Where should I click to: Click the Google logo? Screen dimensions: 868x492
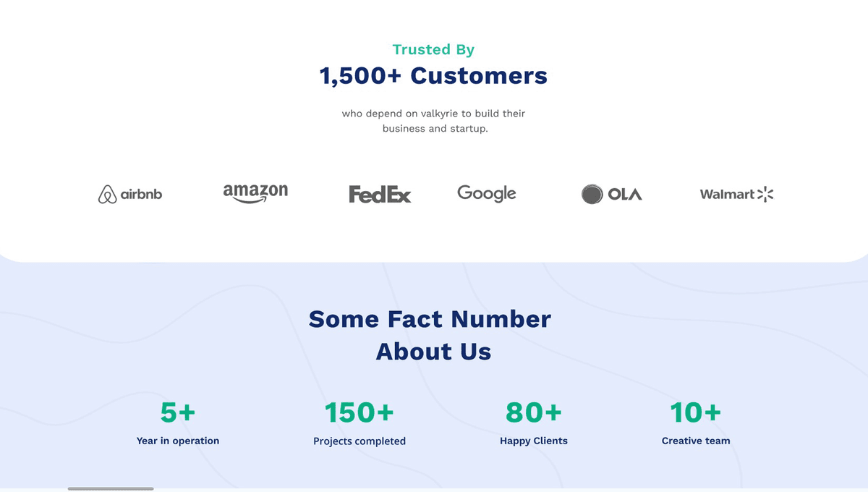[x=487, y=193]
